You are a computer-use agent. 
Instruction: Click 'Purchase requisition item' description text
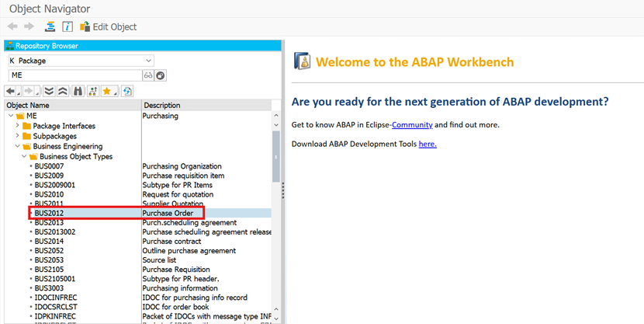[x=183, y=176]
